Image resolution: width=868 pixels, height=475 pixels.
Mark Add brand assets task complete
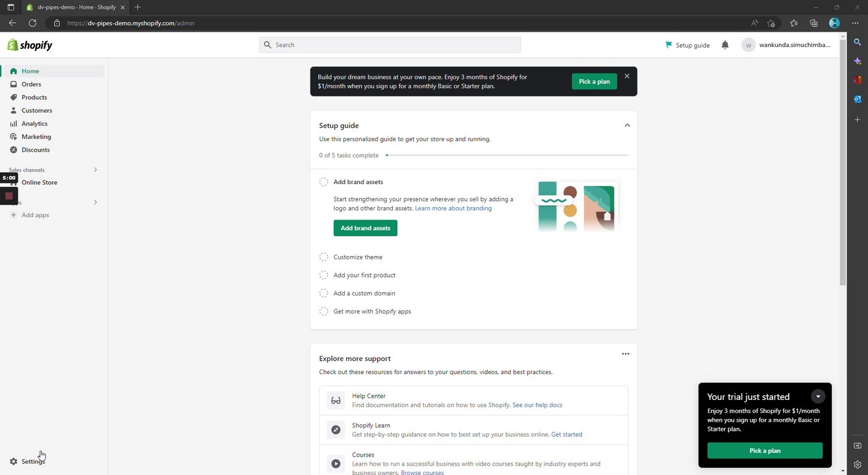(324, 182)
